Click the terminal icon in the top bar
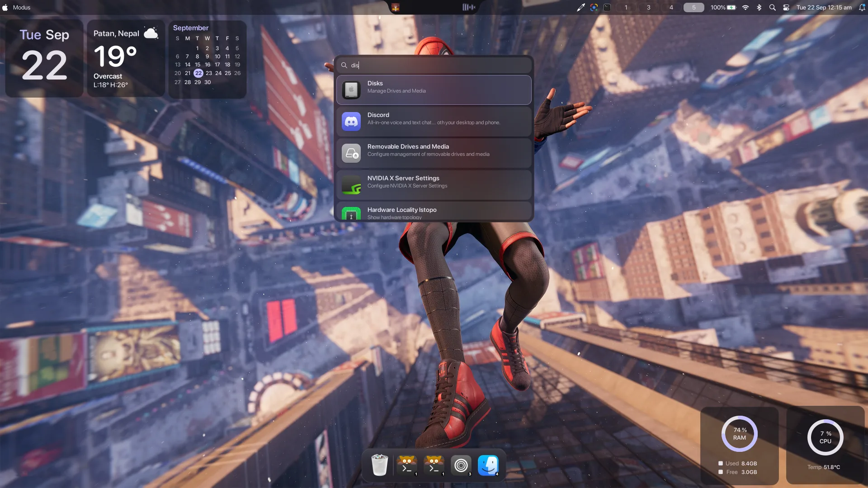Viewport: 868px width, 488px height. point(607,7)
